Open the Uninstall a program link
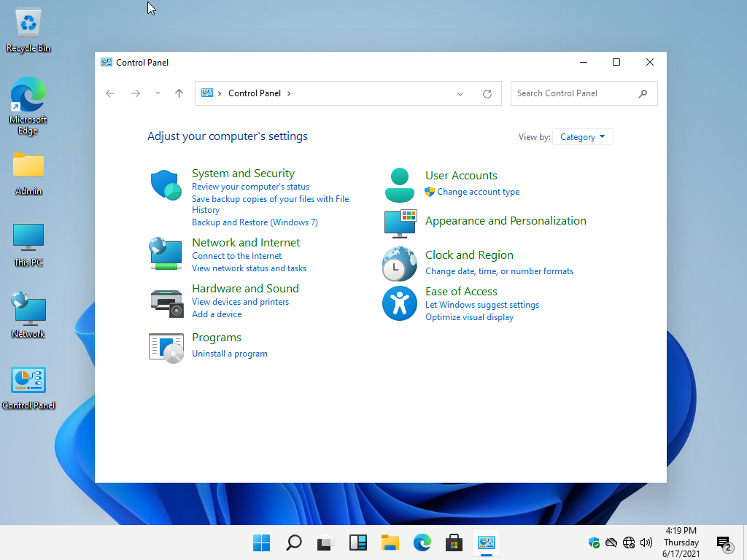Screen dimensions: 747x560 coord(229,354)
